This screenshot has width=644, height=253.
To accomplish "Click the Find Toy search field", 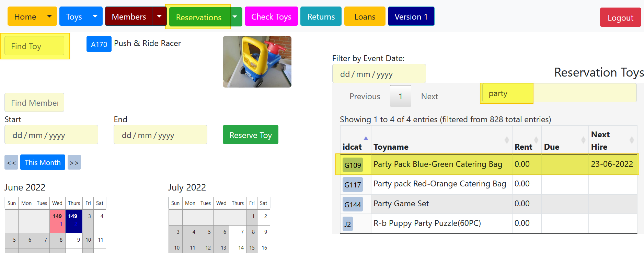I will (x=34, y=46).
